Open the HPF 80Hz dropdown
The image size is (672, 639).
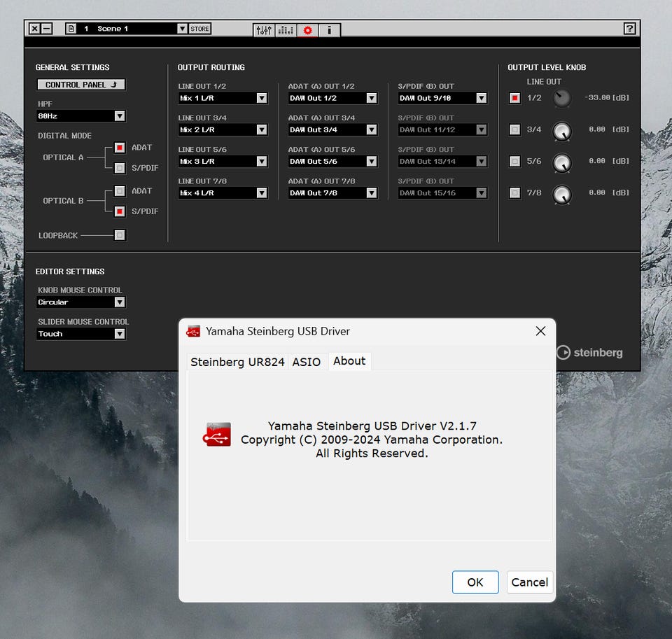[81, 116]
